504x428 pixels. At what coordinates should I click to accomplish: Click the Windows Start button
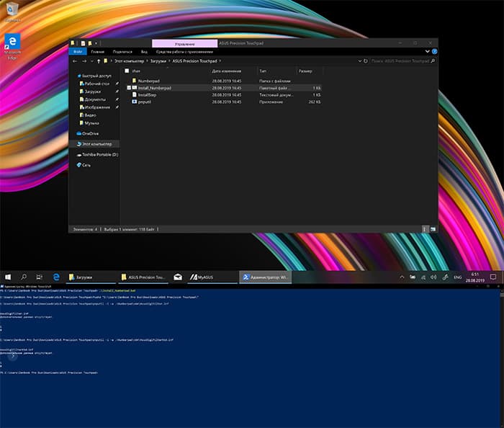point(8,277)
